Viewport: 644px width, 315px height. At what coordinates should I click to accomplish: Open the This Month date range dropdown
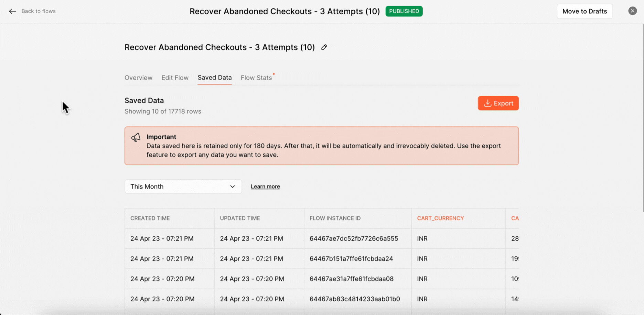pos(183,187)
